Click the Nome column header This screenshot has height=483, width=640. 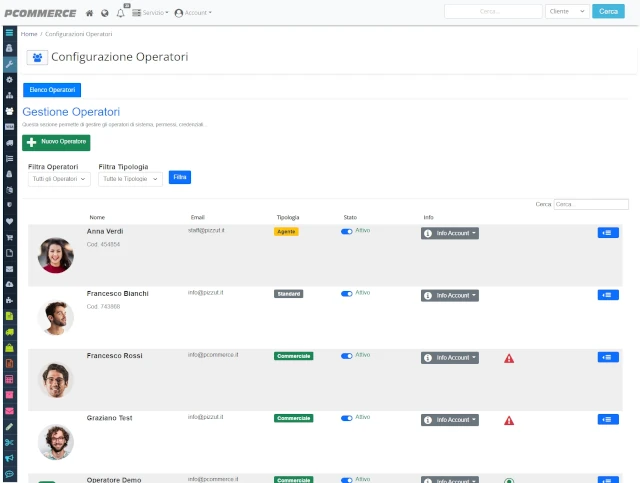(x=97, y=217)
